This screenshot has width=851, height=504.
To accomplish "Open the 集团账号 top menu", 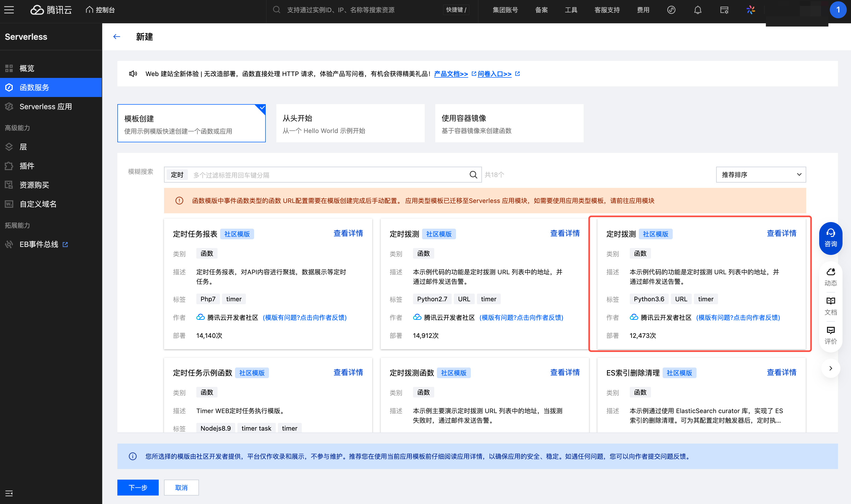I will 505,10.
